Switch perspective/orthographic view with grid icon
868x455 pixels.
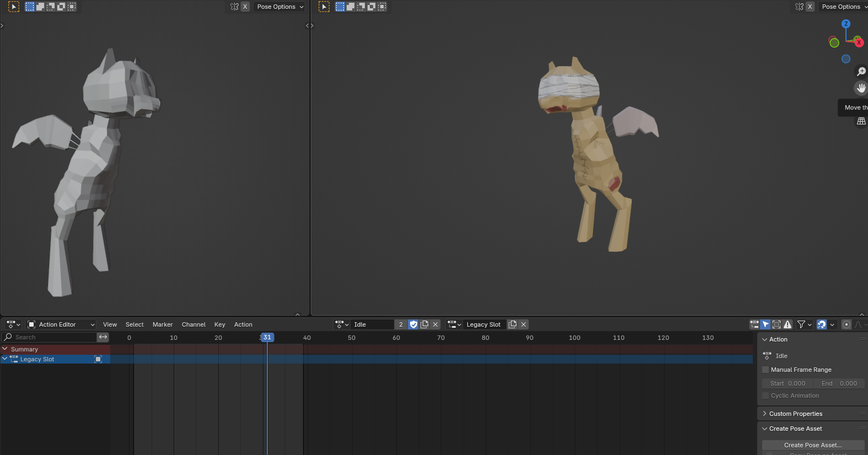861,121
